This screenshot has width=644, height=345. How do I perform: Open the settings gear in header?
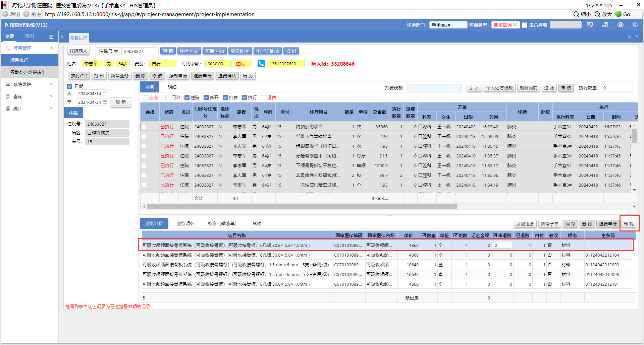(x=635, y=25)
